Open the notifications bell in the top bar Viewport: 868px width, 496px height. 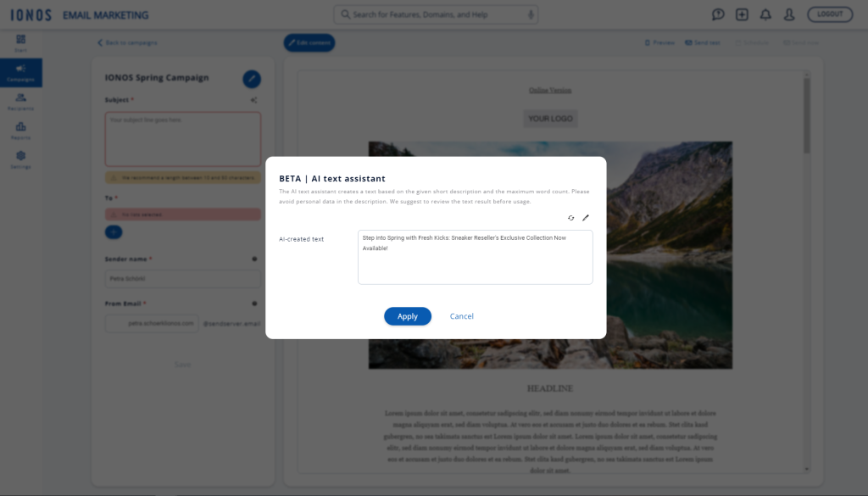point(767,14)
